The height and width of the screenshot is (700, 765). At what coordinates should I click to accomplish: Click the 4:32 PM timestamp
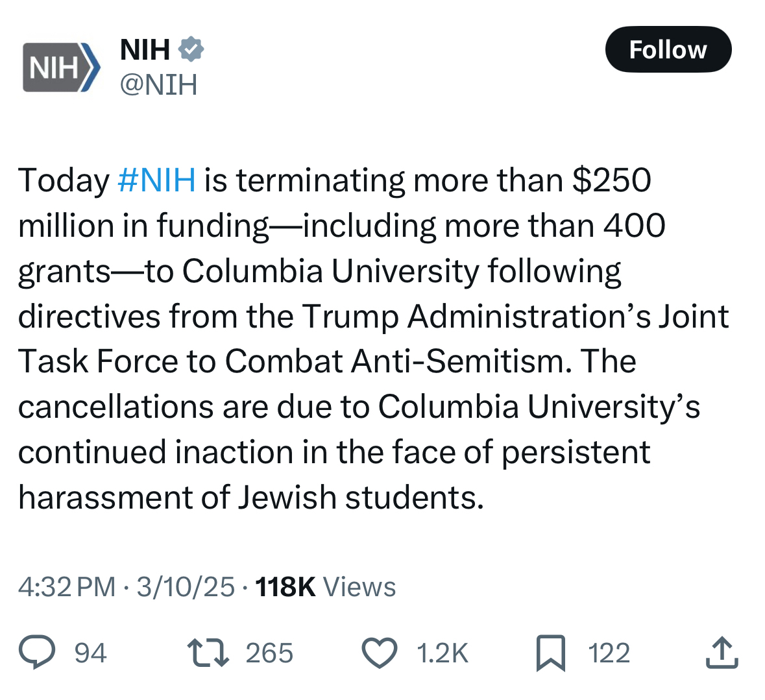click(67, 586)
